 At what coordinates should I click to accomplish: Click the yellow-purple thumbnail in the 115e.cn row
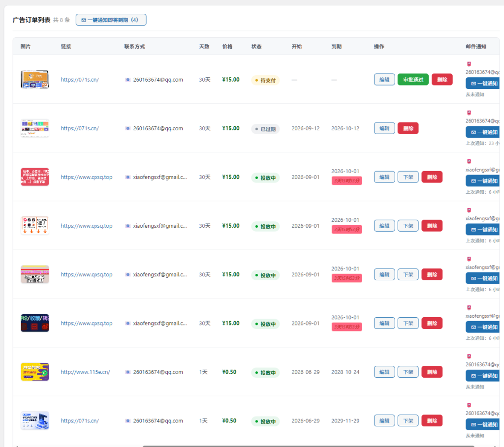(35, 372)
